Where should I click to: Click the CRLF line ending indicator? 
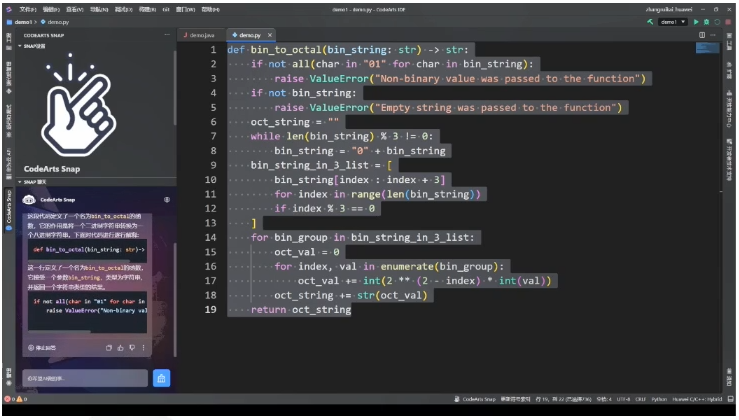640,399
